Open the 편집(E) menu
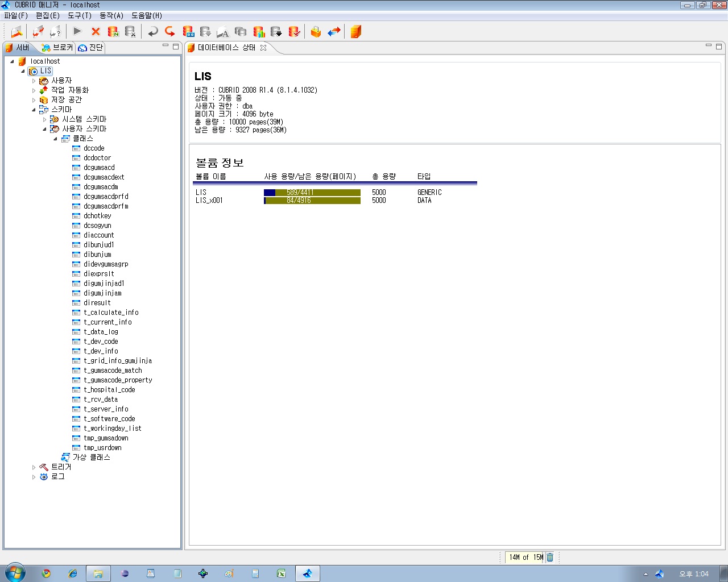Screen dimensions: 728x582 tap(47, 16)
